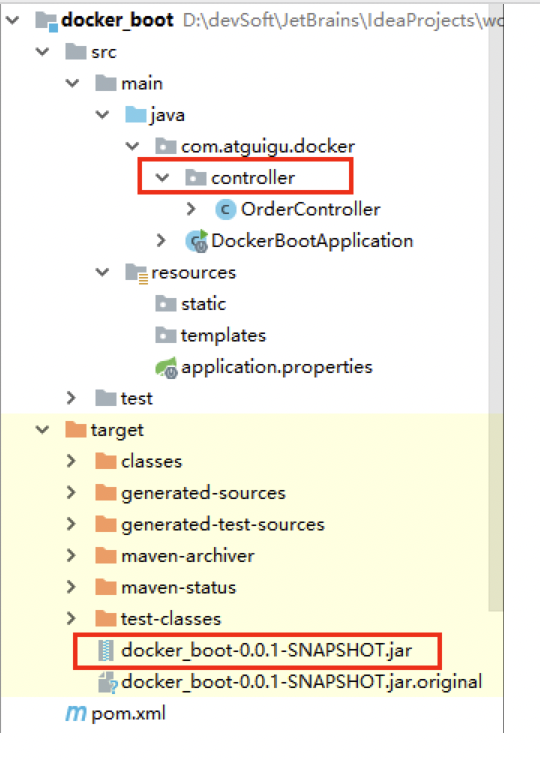Image resolution: width=540 pixels, height=760 pixels.
Task: Click the Maven pom.xml icon
Action: [x=76, y=713]
